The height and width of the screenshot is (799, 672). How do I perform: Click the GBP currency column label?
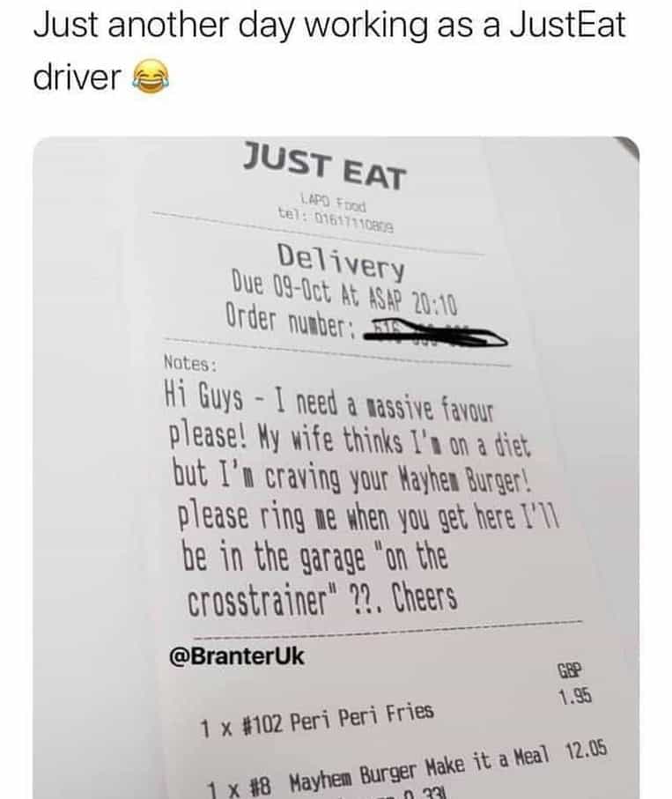[x=569, y=670]
